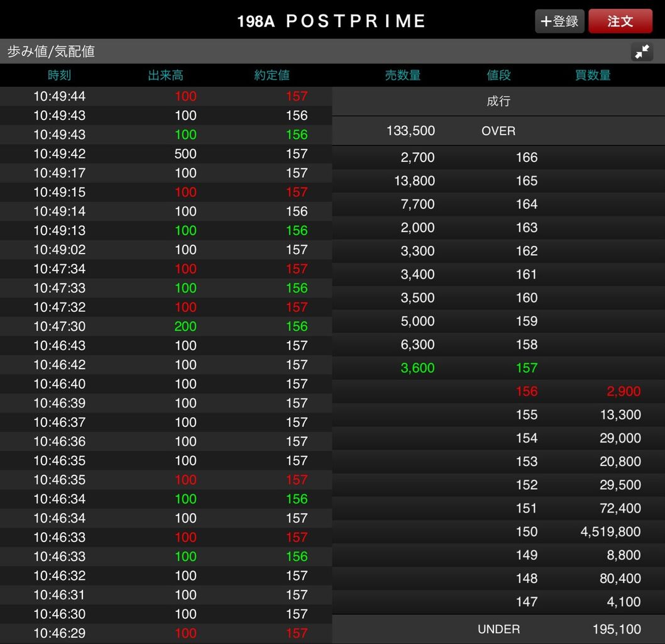Select price level 153 in the order book

pos(527,461)
